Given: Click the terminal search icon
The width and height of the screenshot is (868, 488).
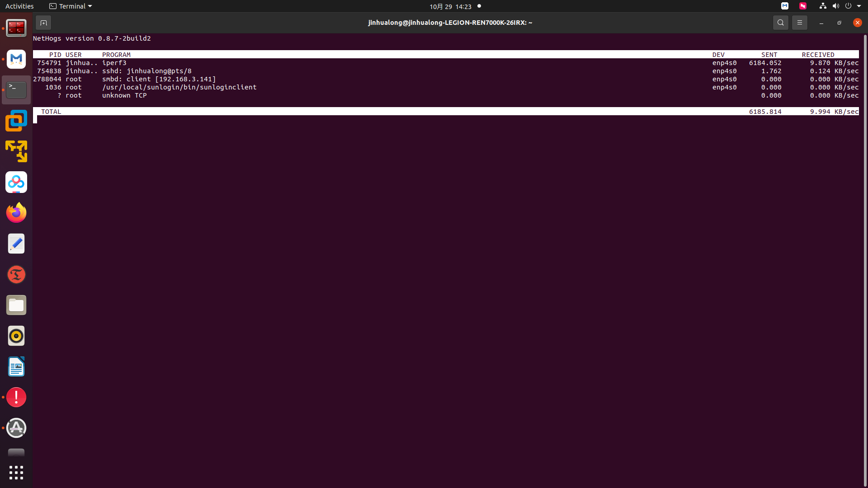Looking at the screenshot, I should tap(780, 23).
